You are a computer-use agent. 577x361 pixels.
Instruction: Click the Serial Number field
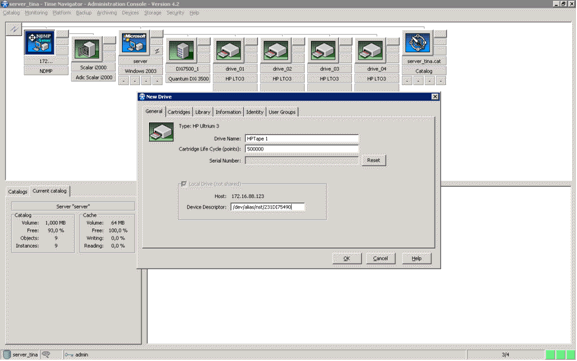[302, 160]
